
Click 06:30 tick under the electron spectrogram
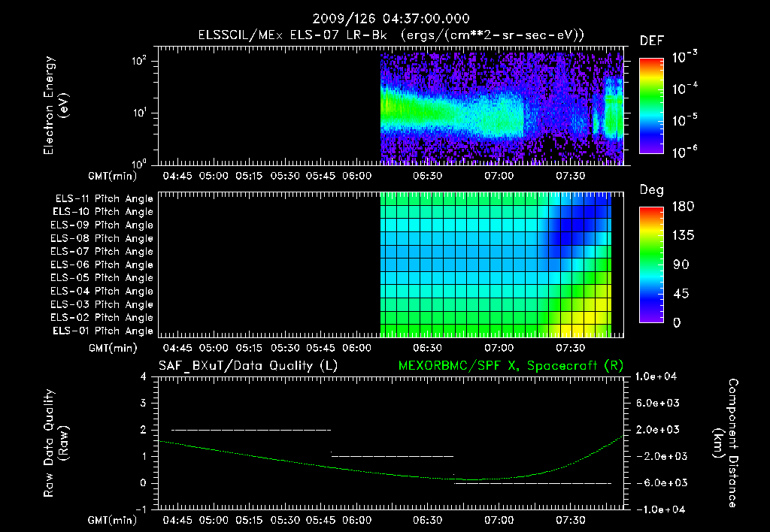click(x=427, y=176)
